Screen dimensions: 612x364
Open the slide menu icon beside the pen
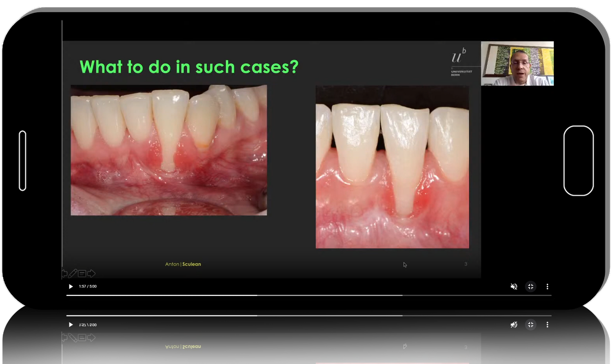click(82, 274)
